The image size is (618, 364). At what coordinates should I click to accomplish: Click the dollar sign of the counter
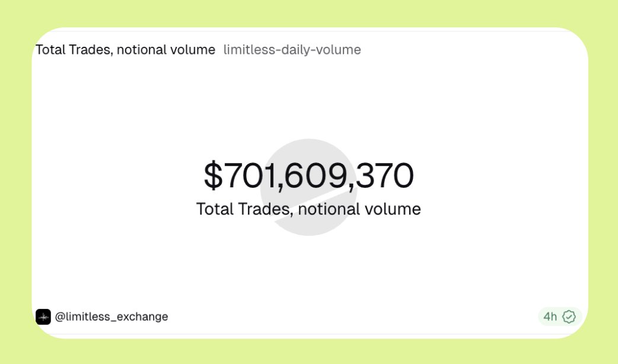[x=212, y=176]
